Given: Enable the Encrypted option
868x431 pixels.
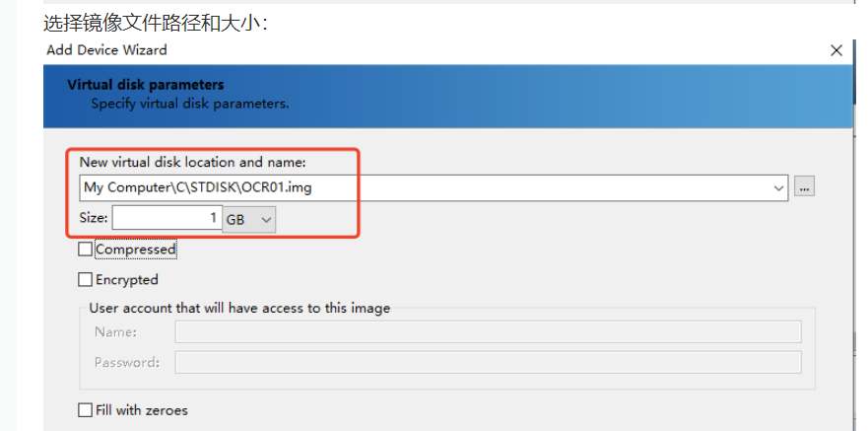Looking at the screenshot, I should coord(86,280).
